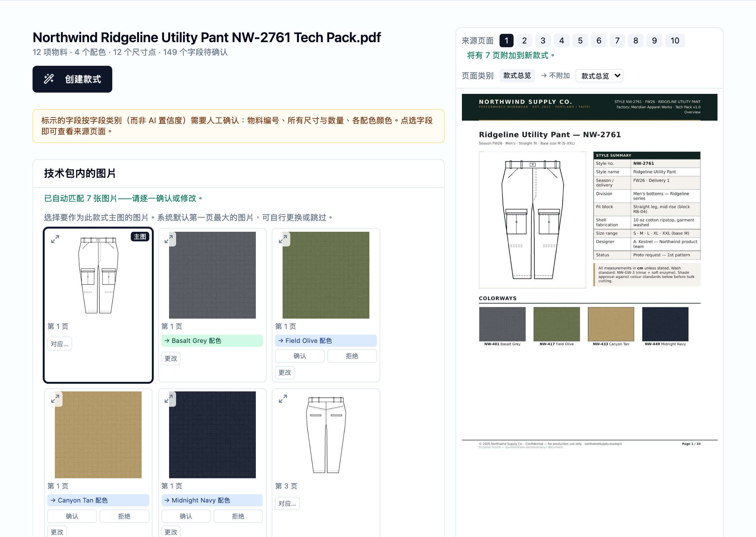Change the Field Olive image assignment
Viewport: 756px width, 537px height.
click(x=285, y=372)
